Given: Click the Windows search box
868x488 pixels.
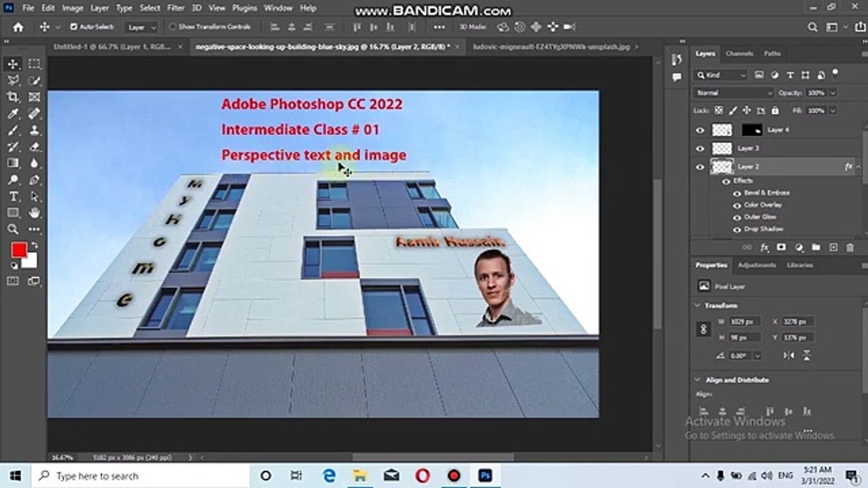Looking at the screenshot, I should point(140,476).
